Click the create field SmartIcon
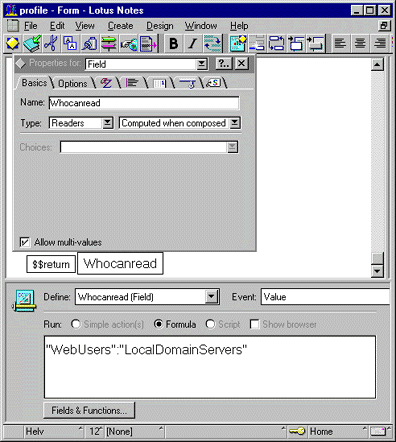396x442 pixels. tap(296, 44)
